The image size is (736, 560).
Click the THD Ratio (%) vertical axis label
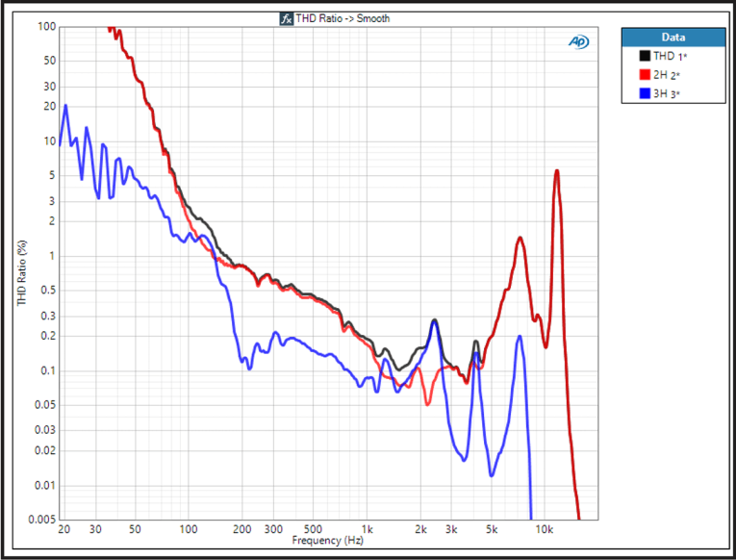pos(21,273)
